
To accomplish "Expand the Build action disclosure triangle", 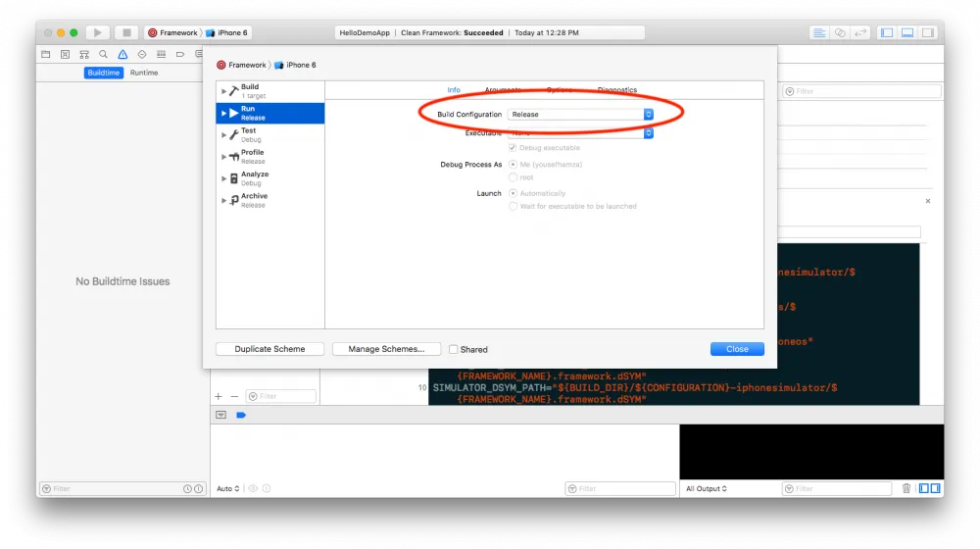I will tap(223, 91).
